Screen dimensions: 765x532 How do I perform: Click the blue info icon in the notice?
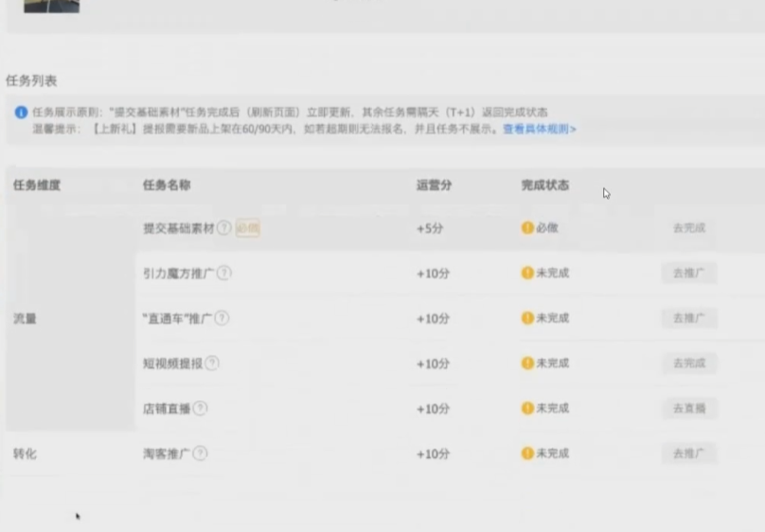tap(21, 113)
